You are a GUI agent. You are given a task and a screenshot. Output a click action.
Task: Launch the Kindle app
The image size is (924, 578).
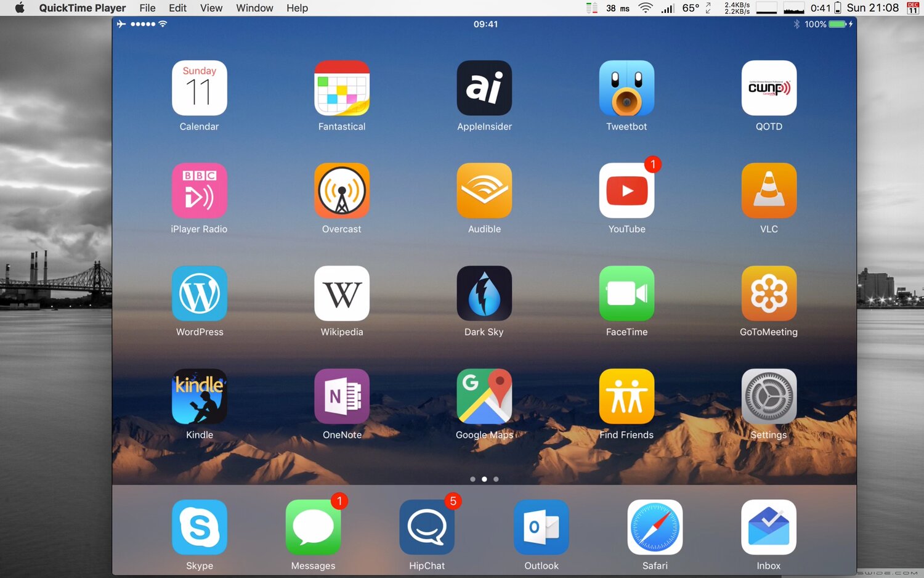point(199,396)
